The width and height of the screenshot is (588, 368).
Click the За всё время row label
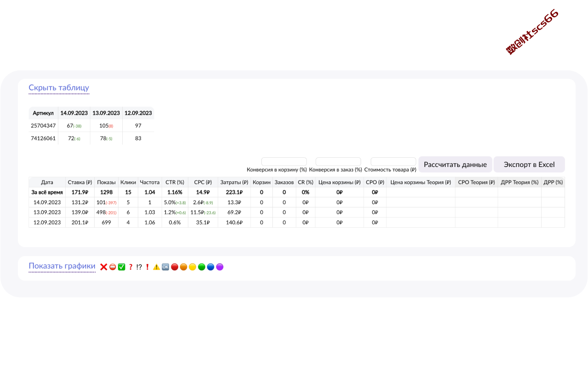point(47,192)
